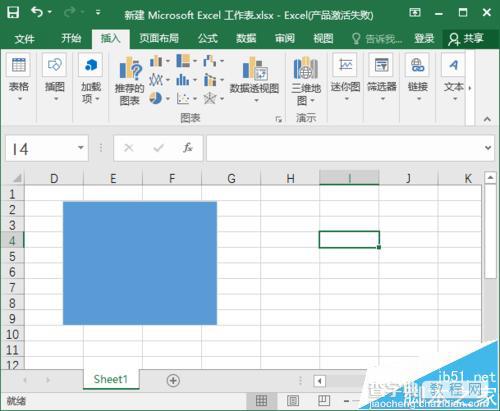Open the 表格 table menu
The height and width of the screenshot is (411, 500).
click(x=19, y=78)
